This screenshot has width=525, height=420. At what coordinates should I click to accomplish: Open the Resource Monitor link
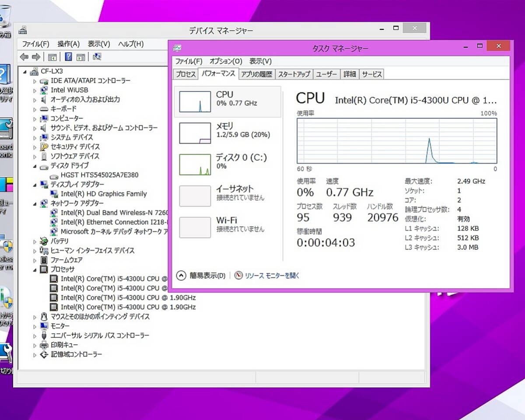(x=272, y=276)
